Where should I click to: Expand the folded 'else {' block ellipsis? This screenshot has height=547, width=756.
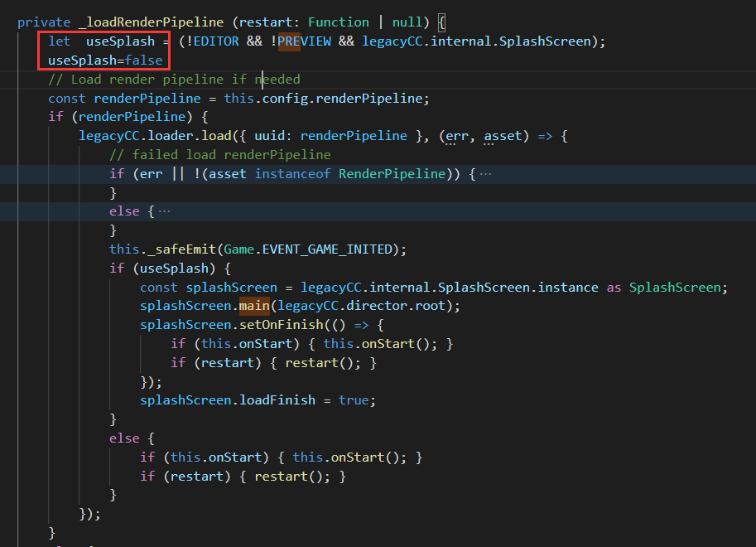165,211
